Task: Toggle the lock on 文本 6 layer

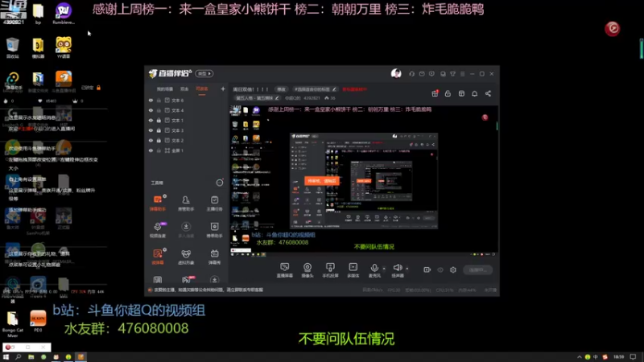Action: coord(159,100)
